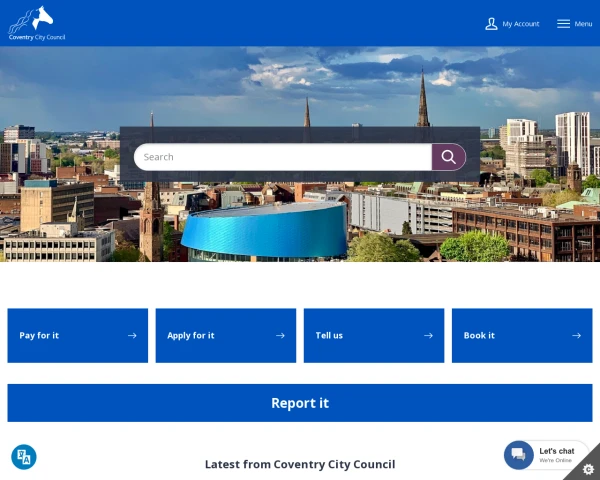600x480 pixels.
Task: Open the Apply for it tile
Action: tap(226, 336)
